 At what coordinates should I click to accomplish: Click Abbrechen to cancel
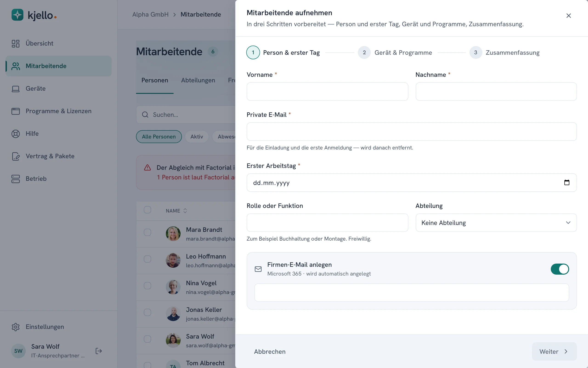pyautogui.click(x=270, y=351)
